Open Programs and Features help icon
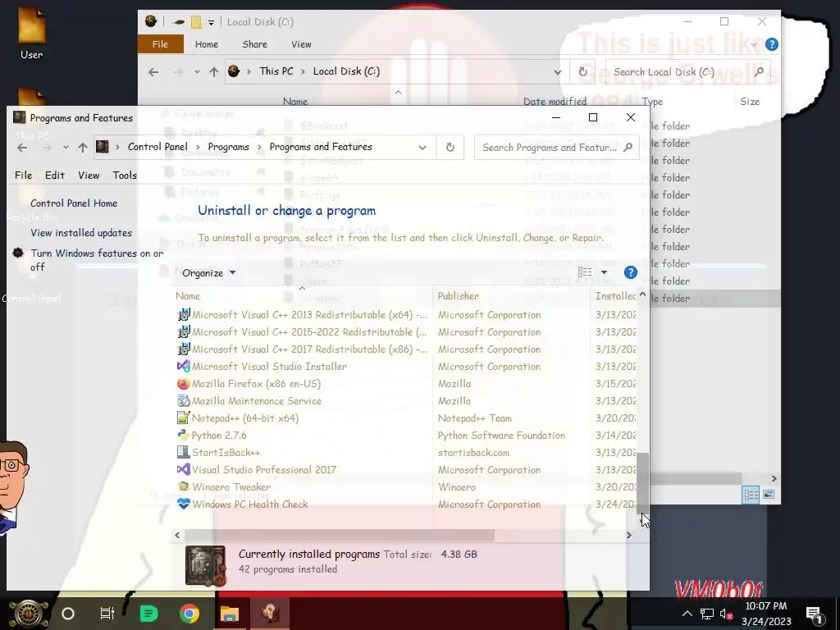 point(631,272)
